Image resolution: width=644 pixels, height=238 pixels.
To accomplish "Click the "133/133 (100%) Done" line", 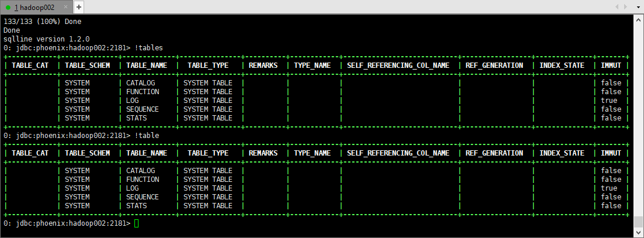I will [42, 22].
